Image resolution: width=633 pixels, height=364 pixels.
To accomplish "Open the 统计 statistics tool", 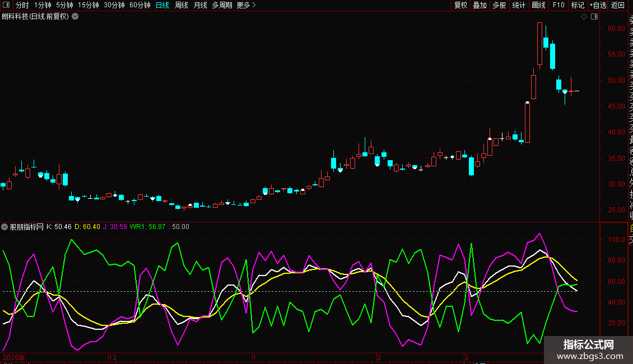I will [519, 5].
